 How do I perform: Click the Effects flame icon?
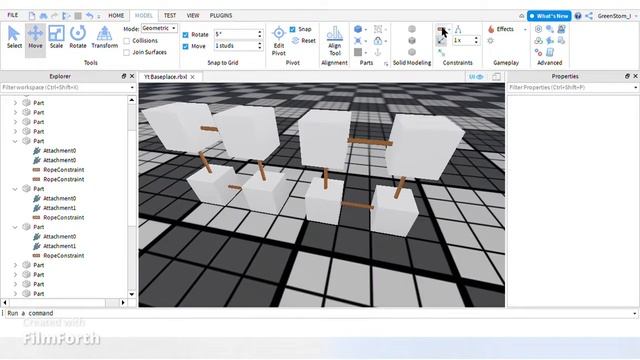coord(491,29)
